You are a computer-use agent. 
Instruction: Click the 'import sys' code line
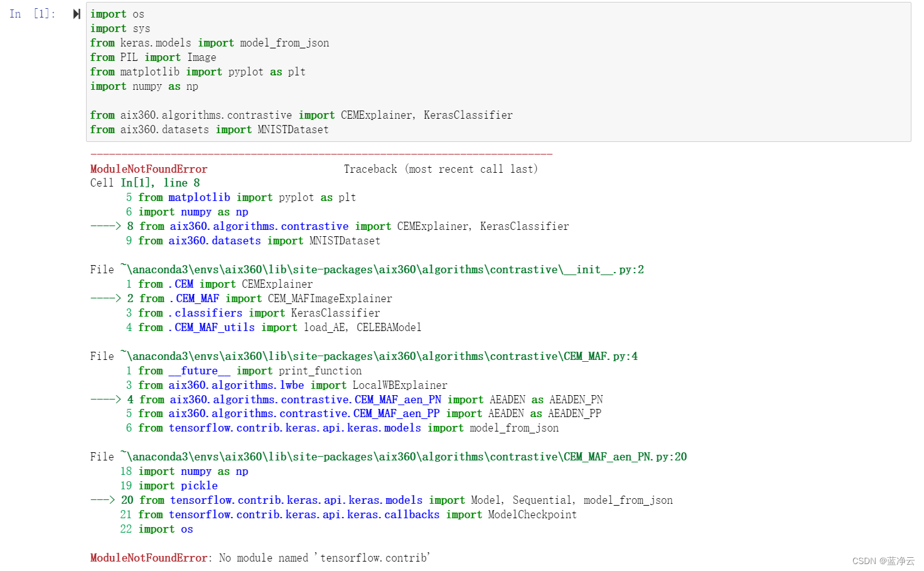pos(121,28)
